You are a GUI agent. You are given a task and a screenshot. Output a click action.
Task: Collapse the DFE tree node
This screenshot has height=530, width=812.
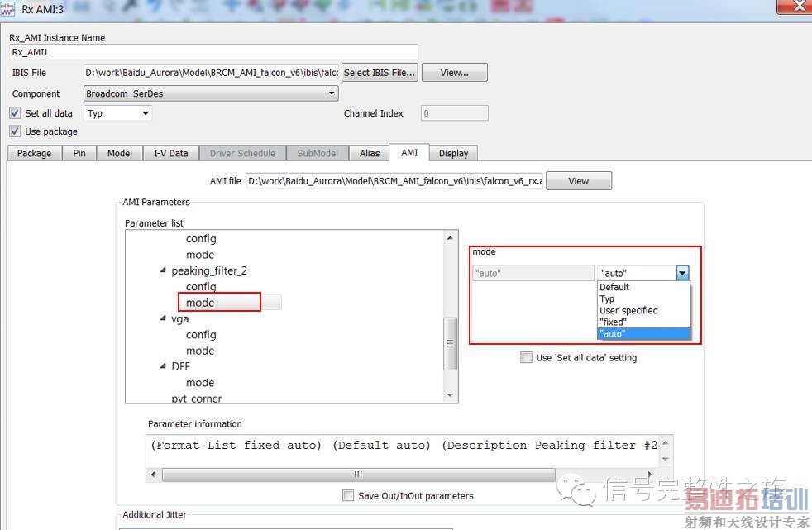[x=163, y=366]
